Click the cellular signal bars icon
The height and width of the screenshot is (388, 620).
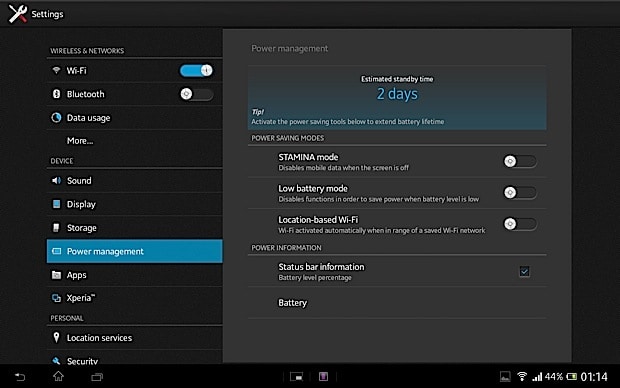pyautogui.click(x=537, y=377)
